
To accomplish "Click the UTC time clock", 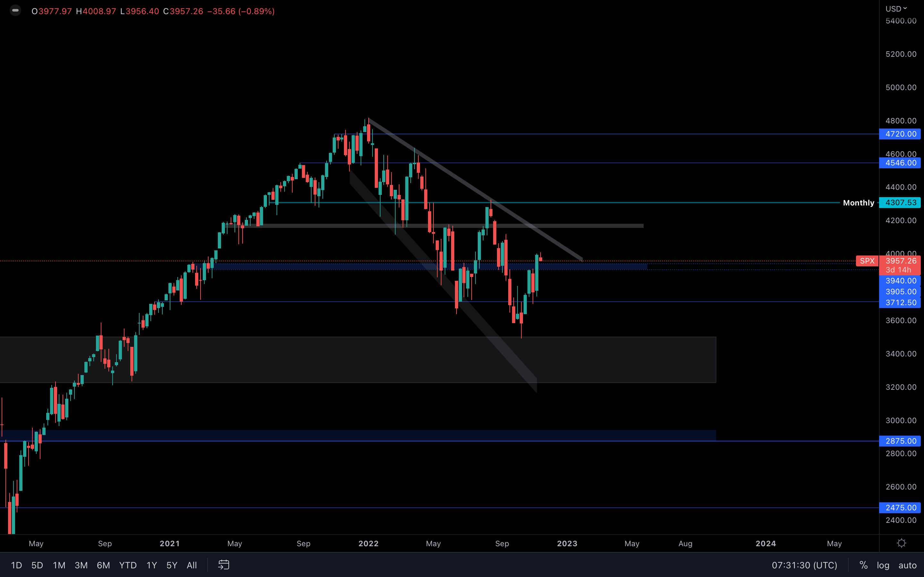I will 804,565.
